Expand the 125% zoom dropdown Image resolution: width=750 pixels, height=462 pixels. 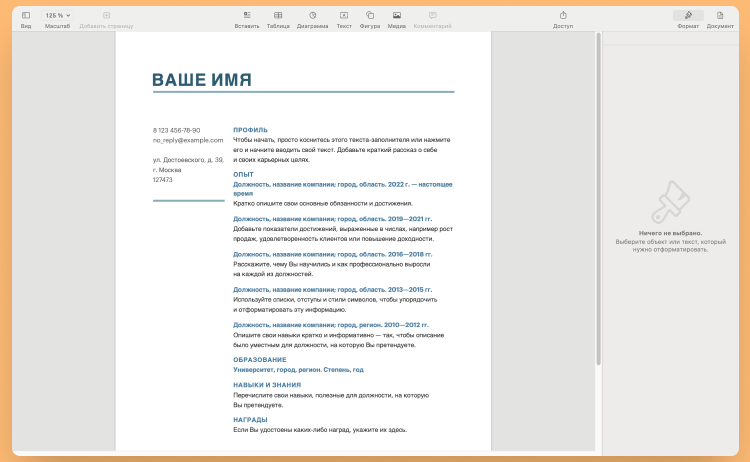point(57,16)
